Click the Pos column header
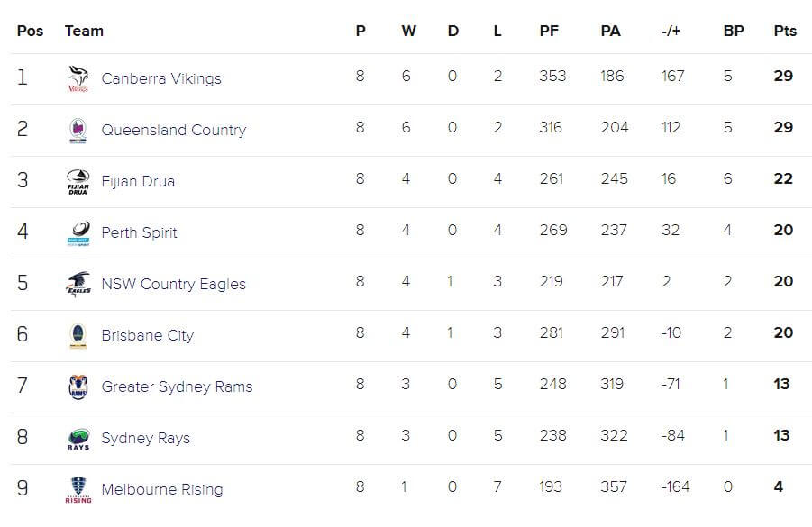The image size is (812, 527). point(30,31)
